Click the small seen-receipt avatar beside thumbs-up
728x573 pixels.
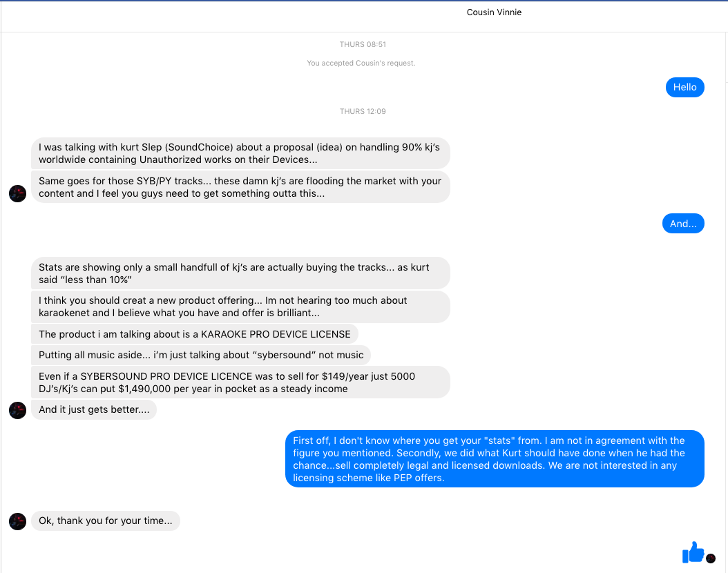coord(711,558)
